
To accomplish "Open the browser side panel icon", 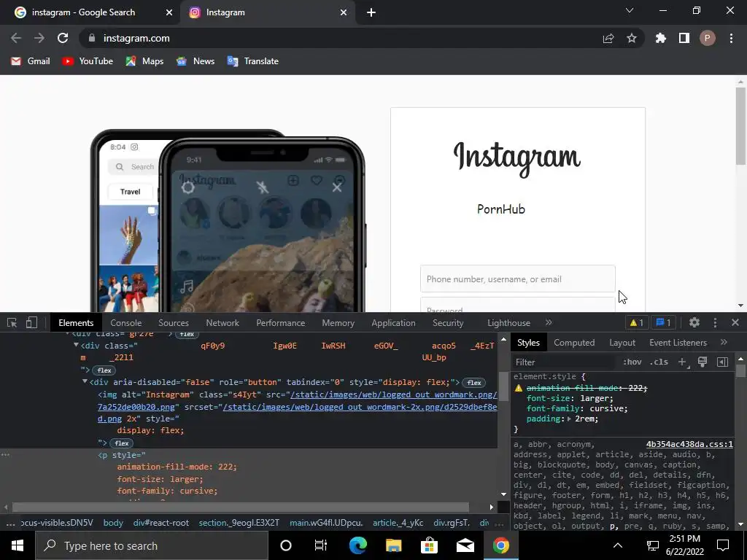I will (x=684, y=38).
